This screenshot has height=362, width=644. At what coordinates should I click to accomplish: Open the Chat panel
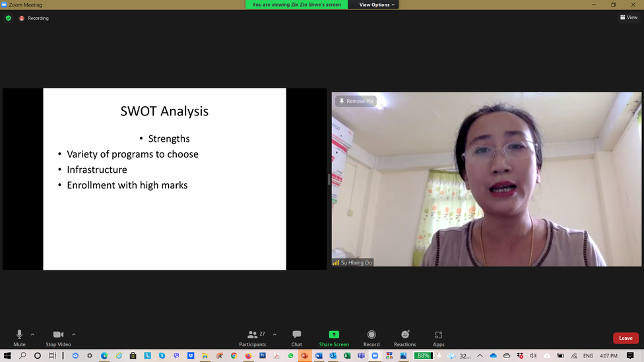296,338
